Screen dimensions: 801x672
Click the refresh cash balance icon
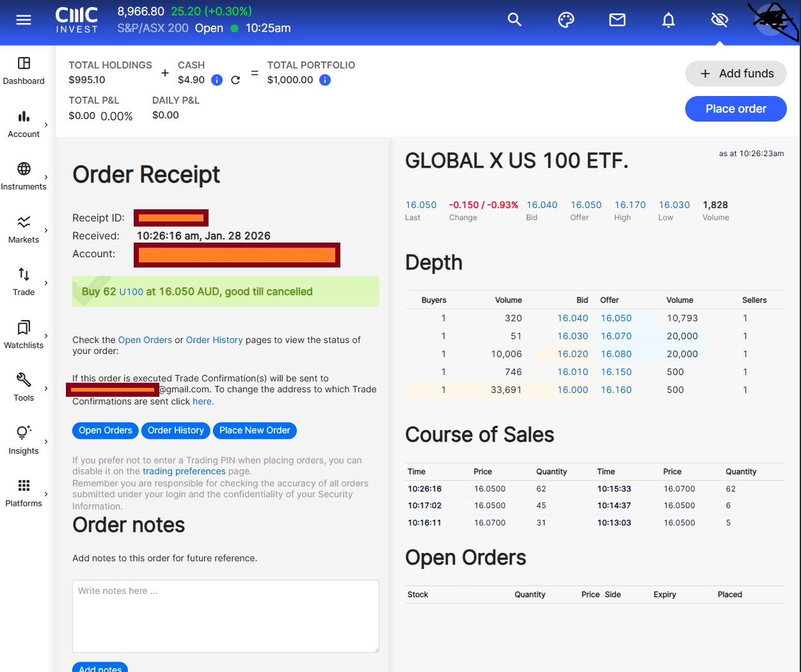tap(235, 80)
